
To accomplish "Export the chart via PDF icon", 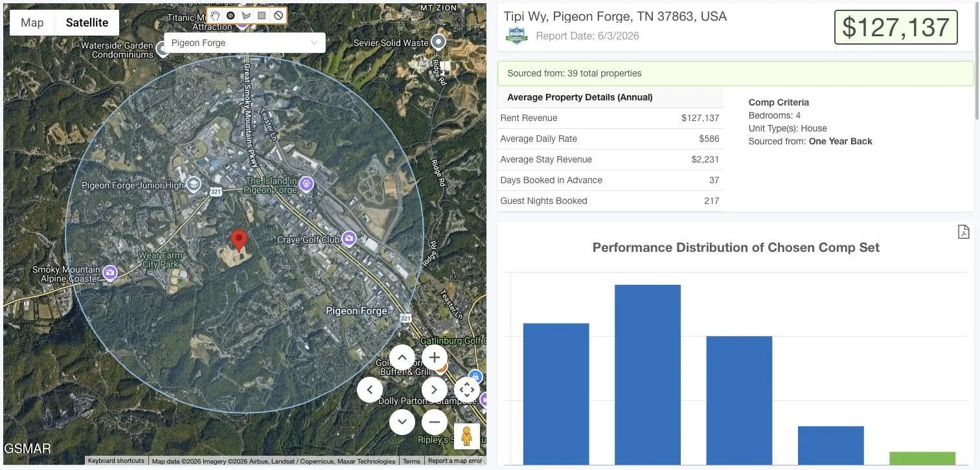I will tap(964, 232).
